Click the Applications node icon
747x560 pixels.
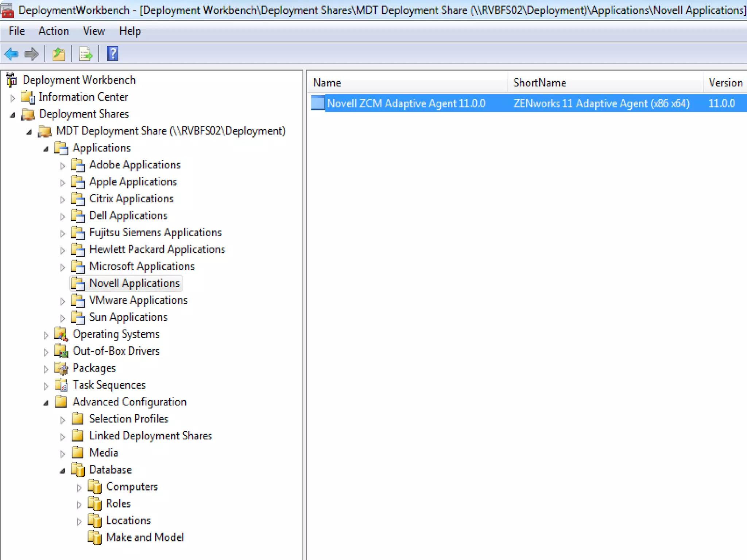click(x=61, y=148)
